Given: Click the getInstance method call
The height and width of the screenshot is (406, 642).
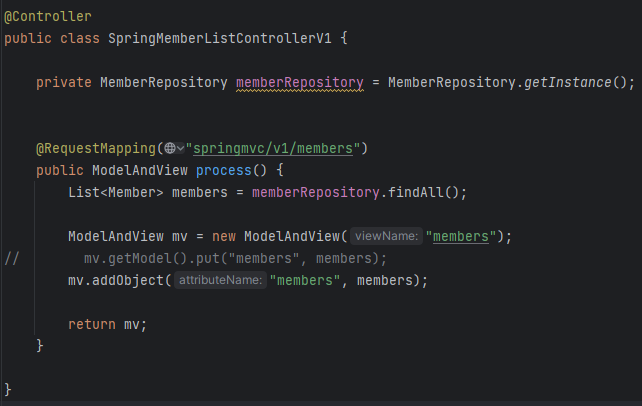Looking at the screenshot, I should 567,83.
